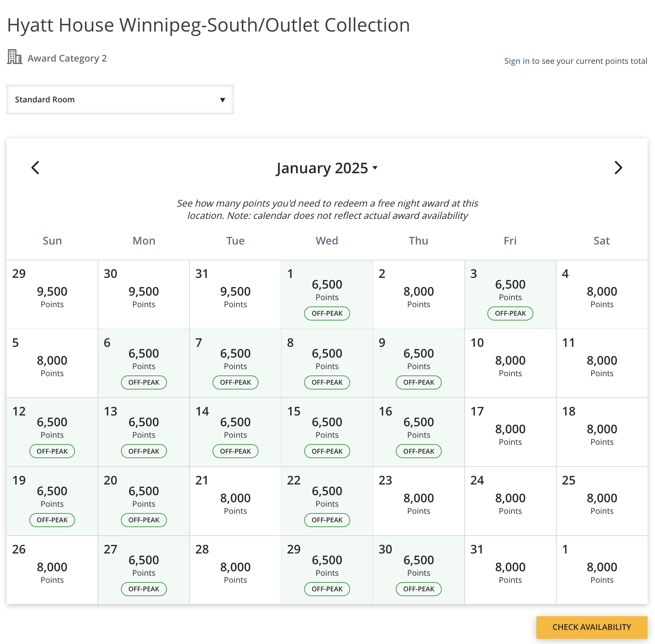Screen dimensions: 655x644
Task: Pick January 16 date cell
Action: pos(419,432)
